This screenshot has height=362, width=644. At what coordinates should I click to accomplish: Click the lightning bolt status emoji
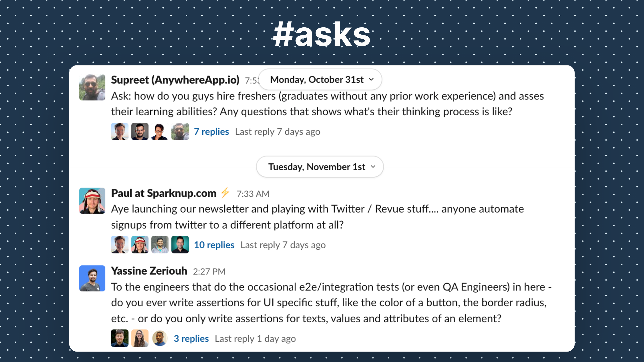(225, 193)
